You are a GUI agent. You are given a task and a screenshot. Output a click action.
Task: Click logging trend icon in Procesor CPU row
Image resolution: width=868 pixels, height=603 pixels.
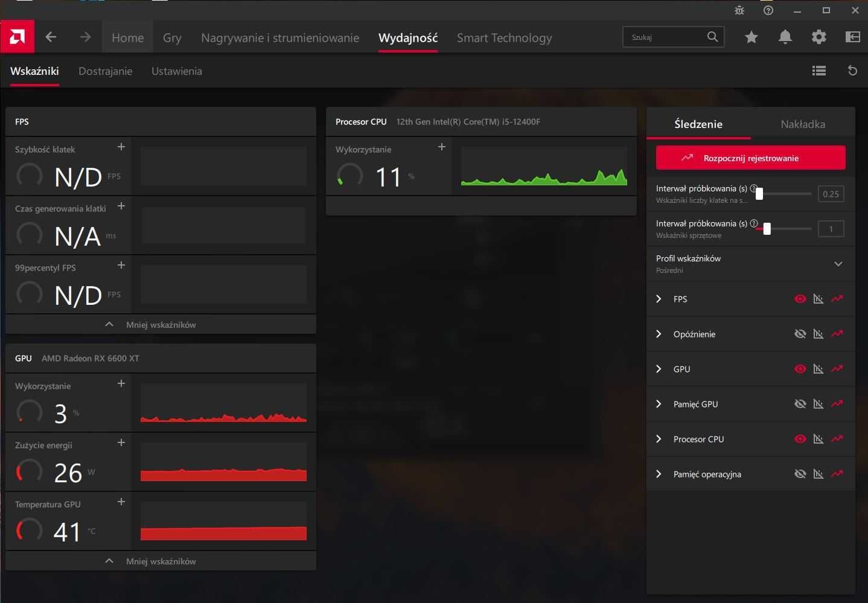tap(837, 439)
